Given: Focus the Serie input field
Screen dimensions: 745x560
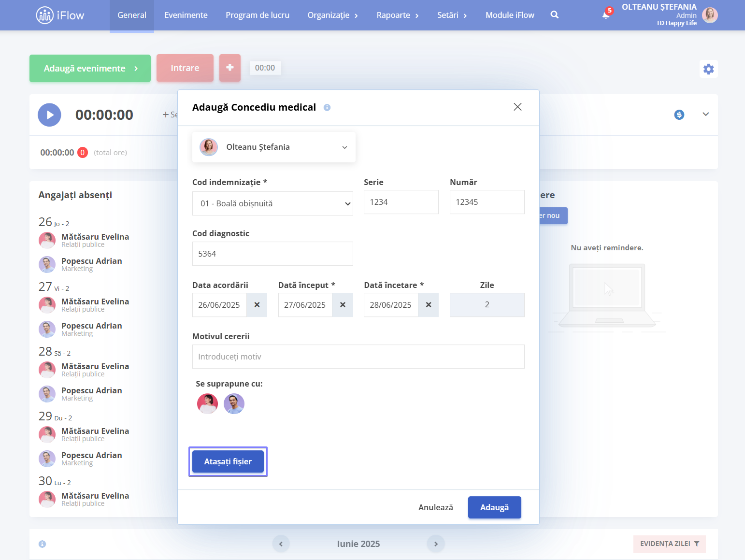Looking at the screenshot, I should coord(401,202).
